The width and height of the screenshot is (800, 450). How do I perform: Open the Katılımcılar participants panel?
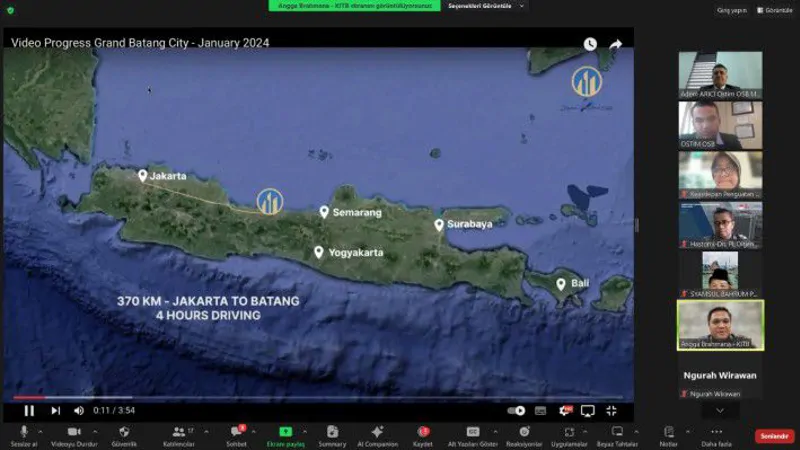tap(179, 436)
